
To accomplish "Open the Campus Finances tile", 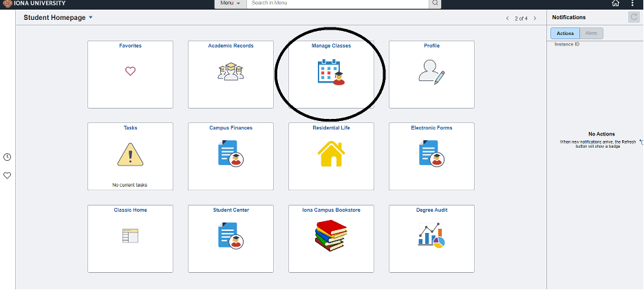I will click(230, 155).
